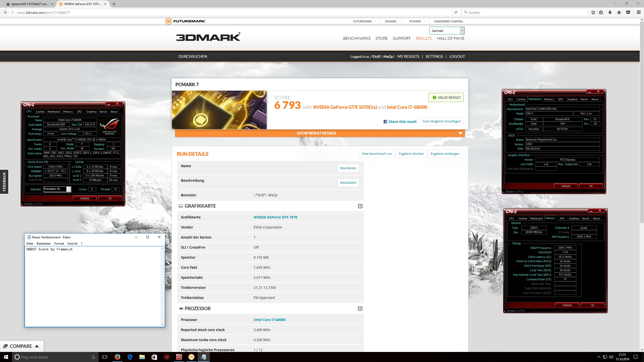This screenshot has width=644, height=362.
Task: Open Bench tab in Memory CPU-Z window
Action: tap(586, 218)
